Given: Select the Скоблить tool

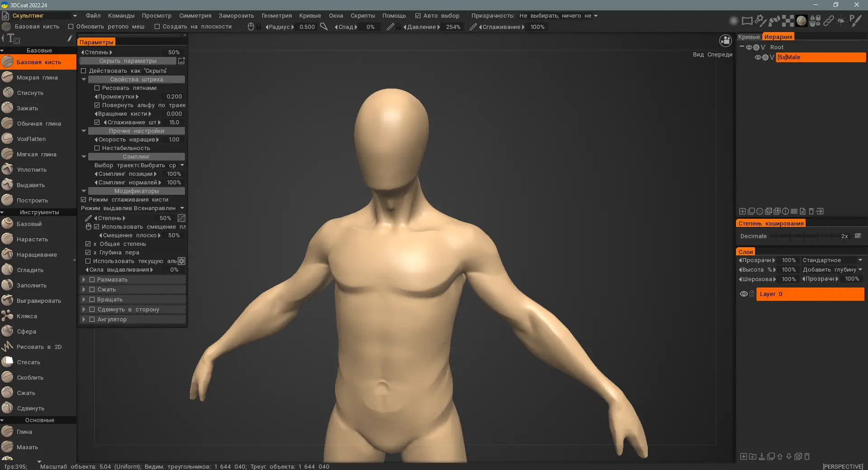Looking at the screenshot, I should tap(38, 377).
